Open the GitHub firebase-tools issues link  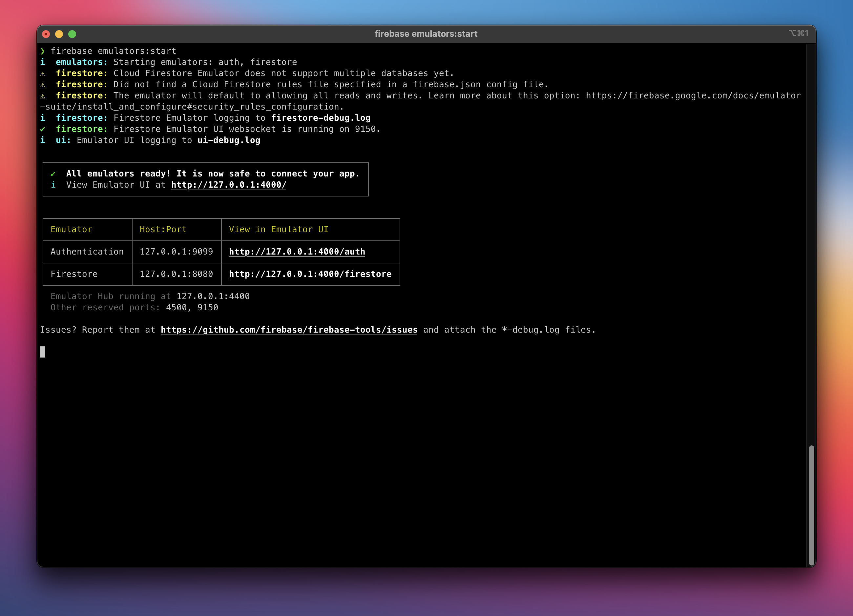289,330
